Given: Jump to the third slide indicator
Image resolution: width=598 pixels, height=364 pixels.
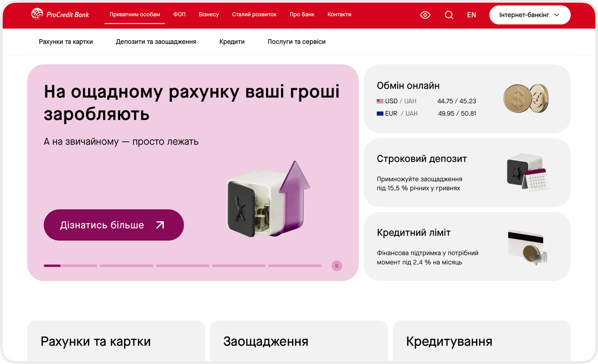Looking at the screenshot, I should click(183, 266).
